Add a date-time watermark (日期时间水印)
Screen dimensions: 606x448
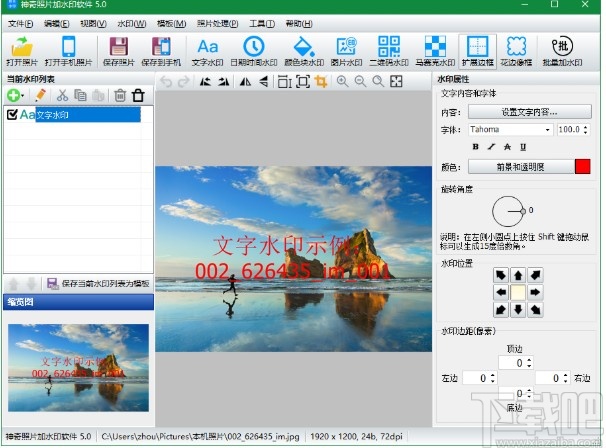254,51
